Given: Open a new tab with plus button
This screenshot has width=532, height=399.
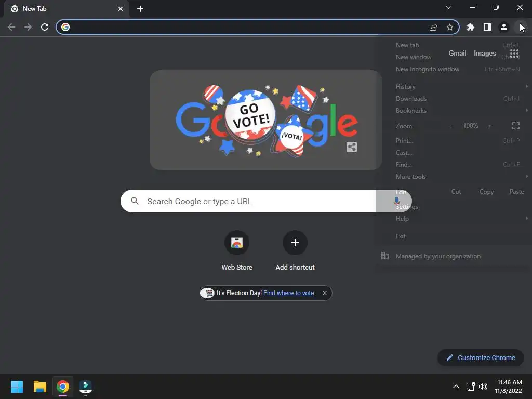Looking at the screenshot, I should click(140, 9).
